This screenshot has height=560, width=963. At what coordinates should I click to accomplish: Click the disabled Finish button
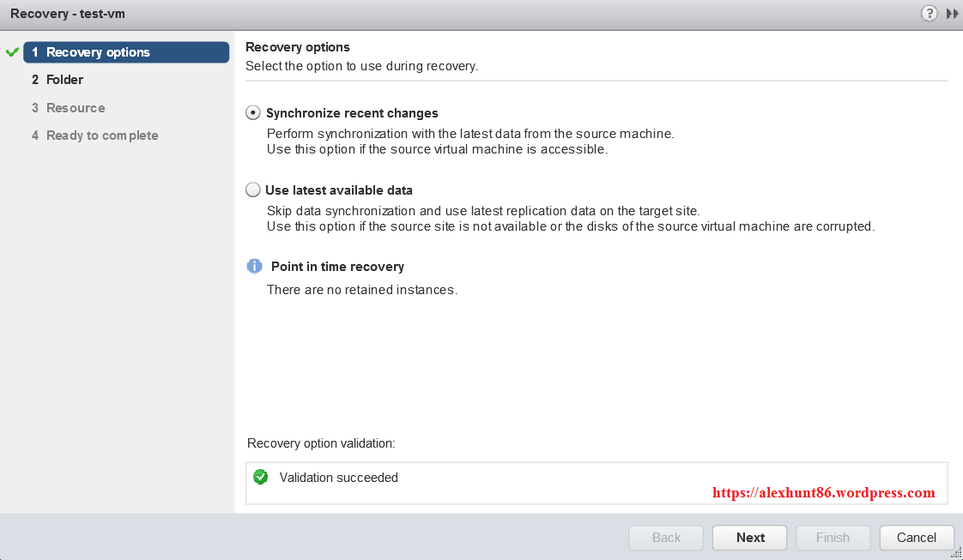pos(833,538)
